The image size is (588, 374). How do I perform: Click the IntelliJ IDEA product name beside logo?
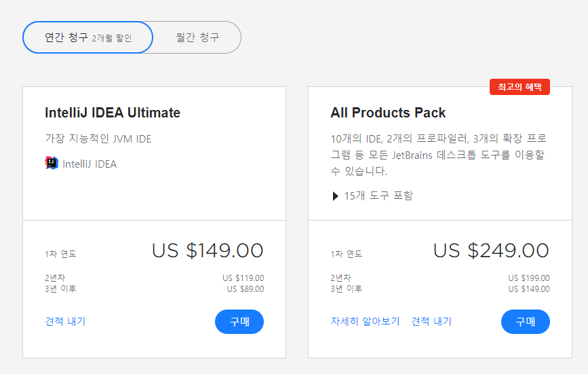[90, 164]
